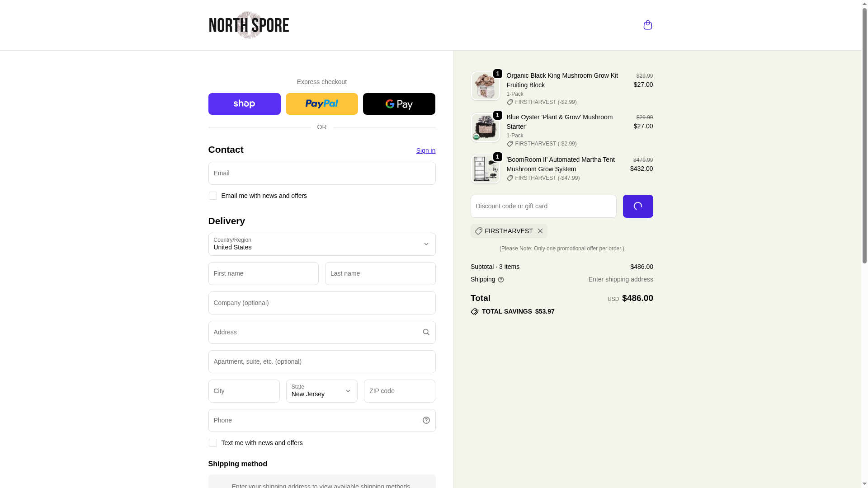868x488 pixels.
Task: Click the BoomRoom II Martha Tent thumbnail
Action: click(x=485, y=169)
